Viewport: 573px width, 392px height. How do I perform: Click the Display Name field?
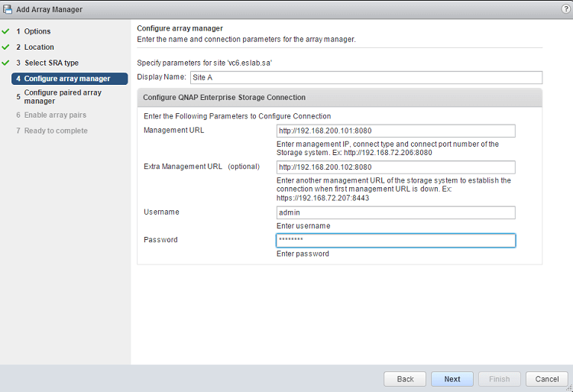pos(365,77)
